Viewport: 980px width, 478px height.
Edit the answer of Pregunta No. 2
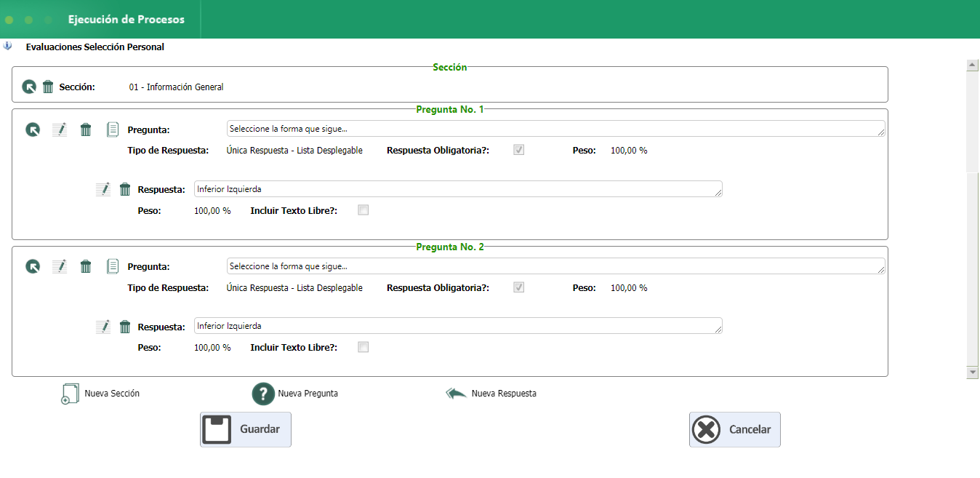click(103, 327)
